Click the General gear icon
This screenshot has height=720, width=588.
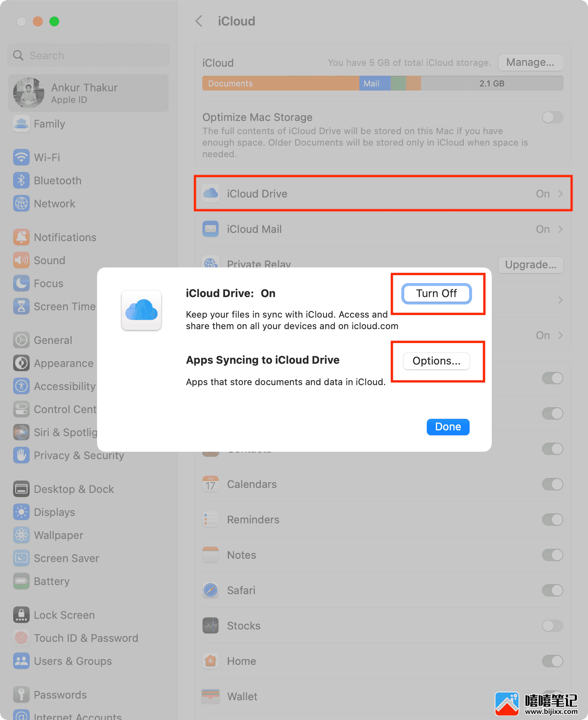(21, 340)
